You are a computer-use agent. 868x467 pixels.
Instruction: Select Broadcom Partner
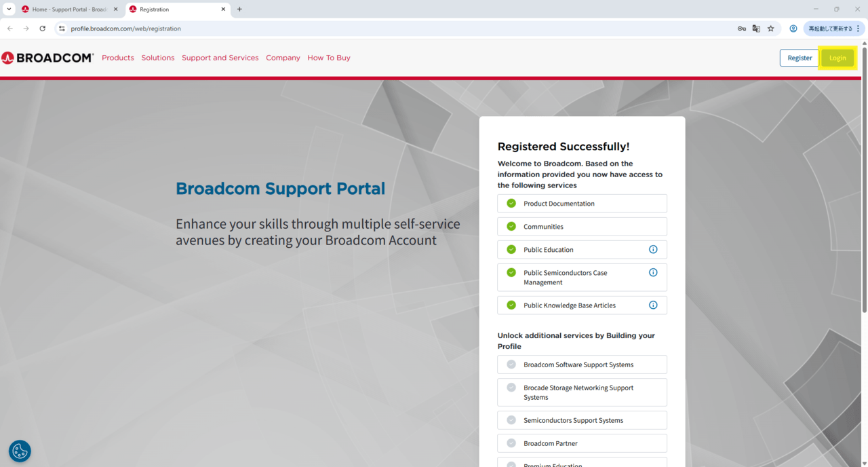(582, 443)
